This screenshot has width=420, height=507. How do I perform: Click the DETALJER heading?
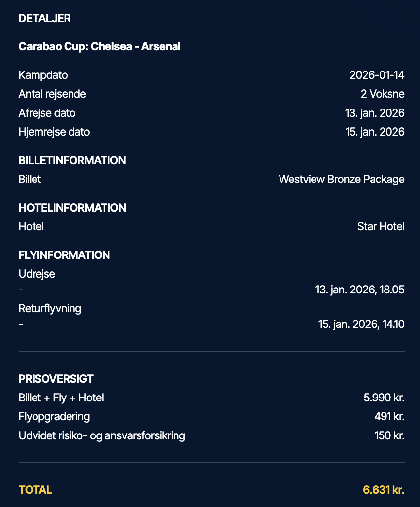44,18
